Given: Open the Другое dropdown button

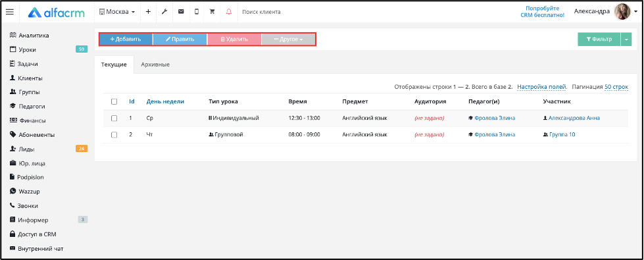Looking at the screenshot, I should (x=288, y=39).
